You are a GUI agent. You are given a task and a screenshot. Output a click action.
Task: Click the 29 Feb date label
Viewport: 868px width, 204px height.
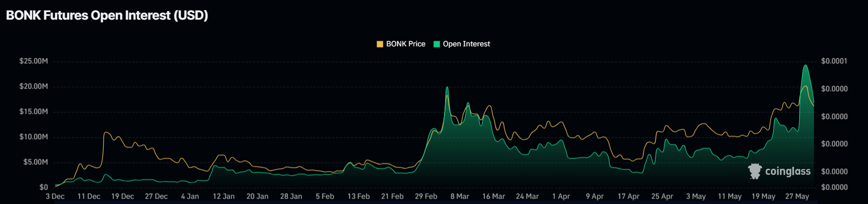426,196
